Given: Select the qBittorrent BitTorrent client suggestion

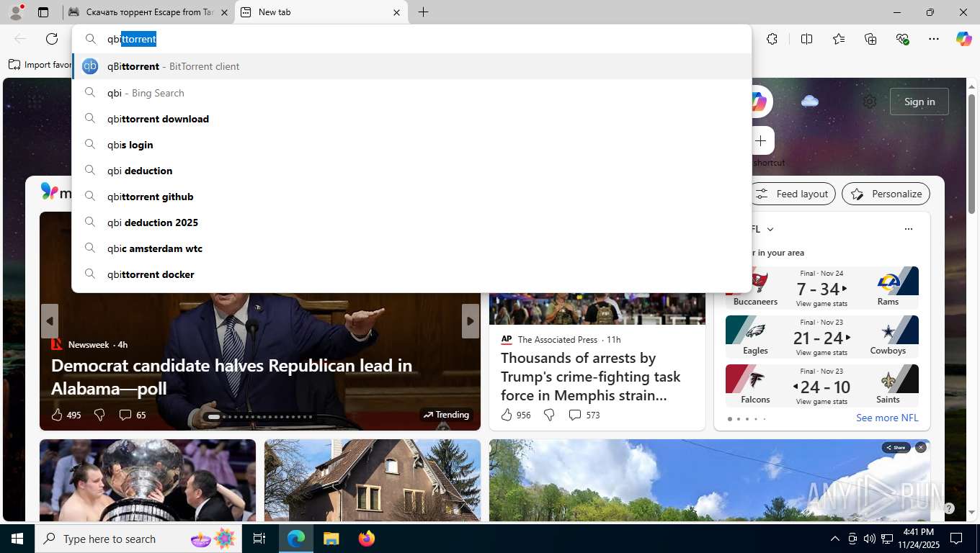Looking at the screenshot, I should click(x=411, y=66).
